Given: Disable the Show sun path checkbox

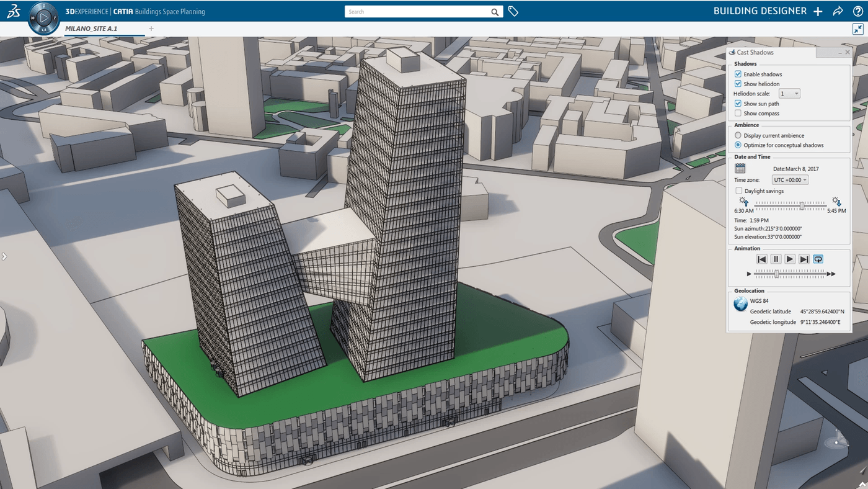Looking at the screenshot, I should pos(738,103).
